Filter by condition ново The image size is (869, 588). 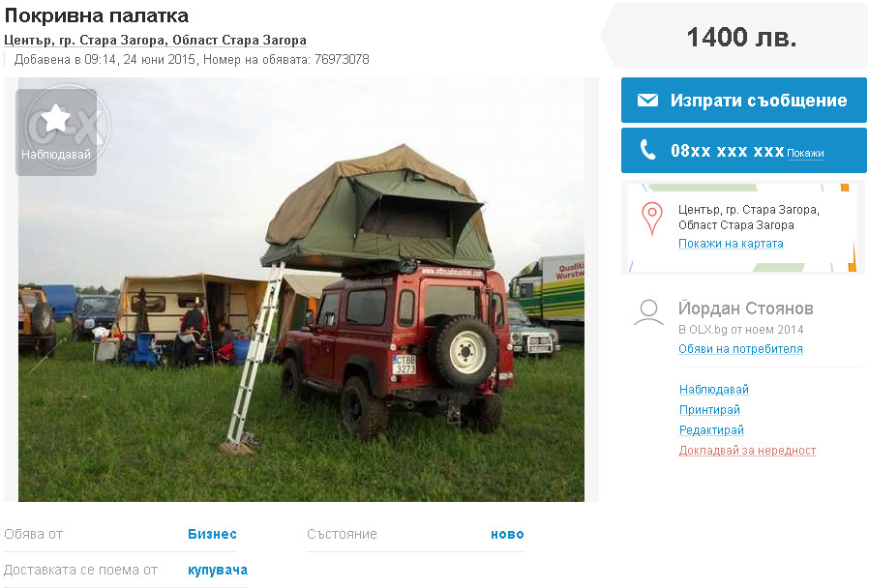pos(507,535)
